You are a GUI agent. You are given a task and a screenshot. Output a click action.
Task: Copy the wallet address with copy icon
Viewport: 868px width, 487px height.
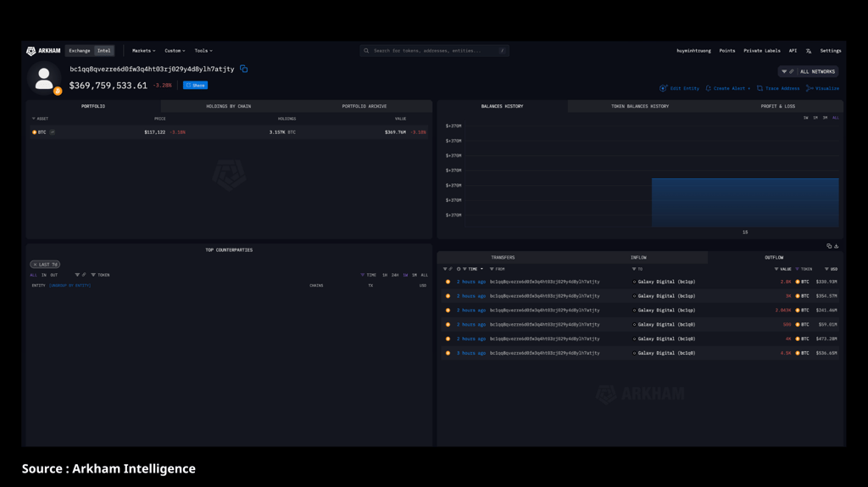tap(243, 70)
